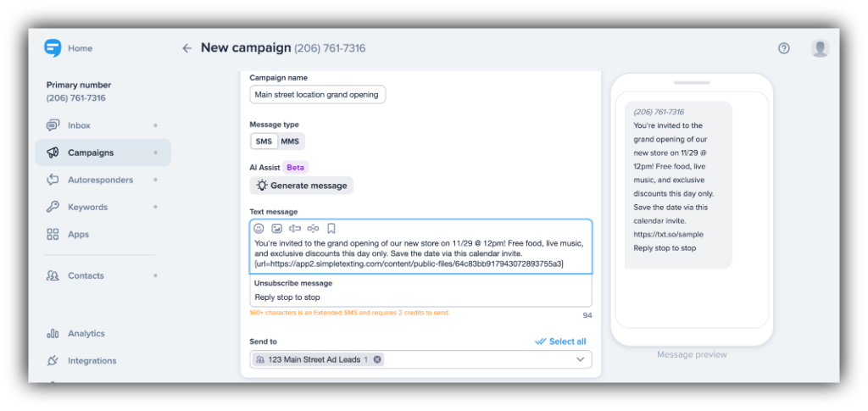Viewport: 868px width, 411px height.
Task: Click the emoji picker icon
Action: 259,228
